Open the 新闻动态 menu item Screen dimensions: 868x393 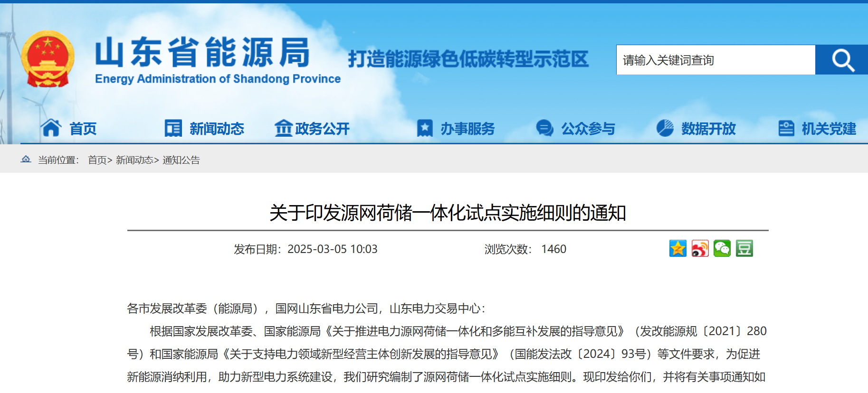coord(217,129)
